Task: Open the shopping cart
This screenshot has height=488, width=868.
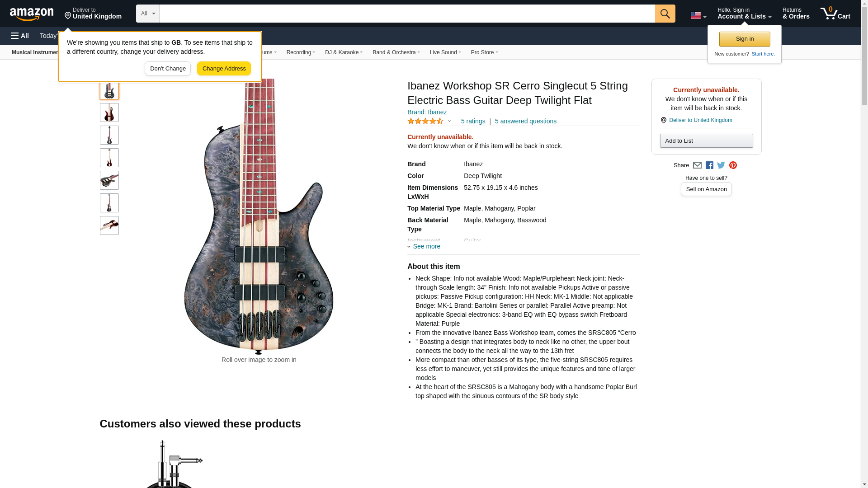Action: tap(835, 14)
